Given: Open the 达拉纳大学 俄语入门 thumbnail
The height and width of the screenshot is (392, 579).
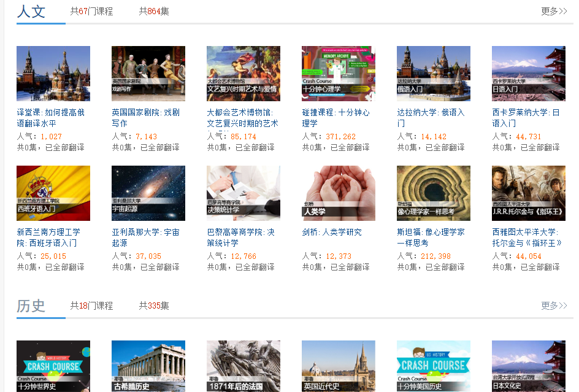Looking at the screenshot, I should point(434,74).
